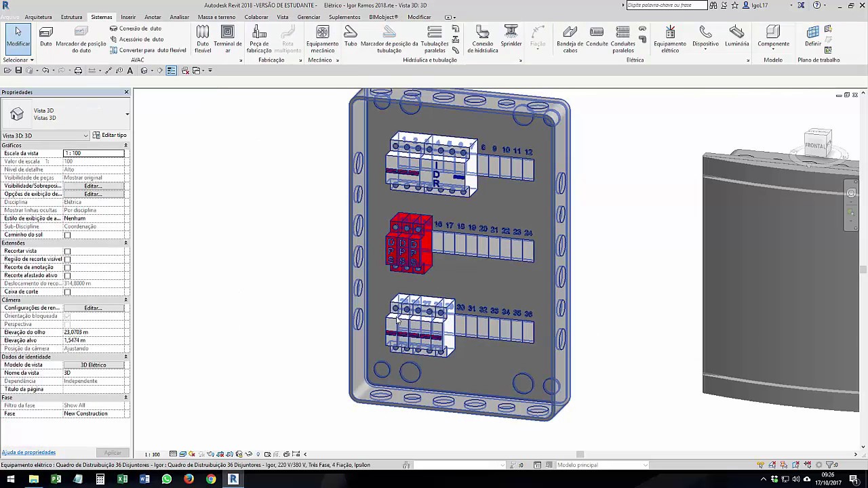Collapse the Gráficos properties section
Viewport: 868px width, 488px height.
pos(125,146)
